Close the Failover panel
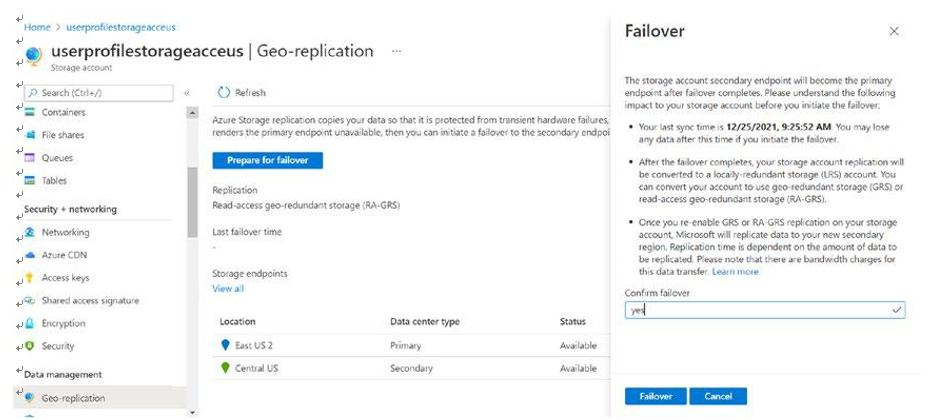 click(x=894, y=32)
